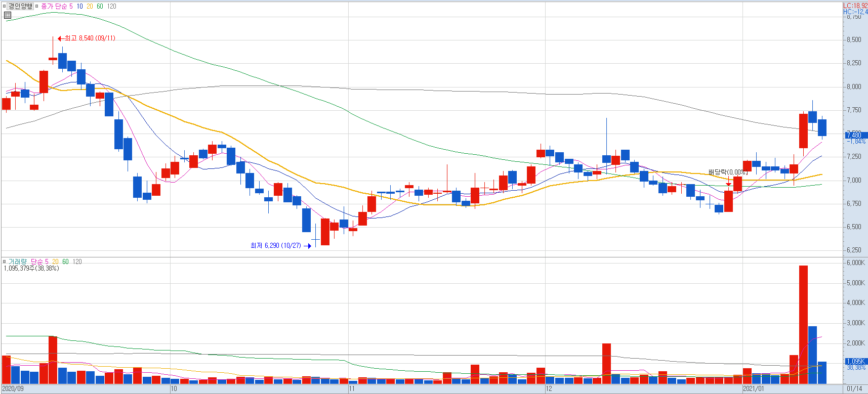Image resolution: width=868 pixels, height=394 pixels.
Task: Click the 경인양행 stock name button
Action: (x=20, y=6)
